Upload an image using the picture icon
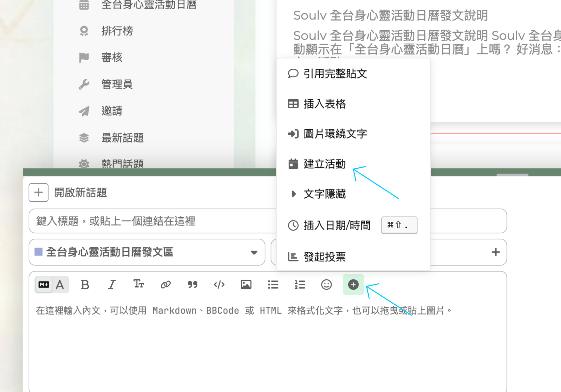561x392 pixels. tap(246, 285)
